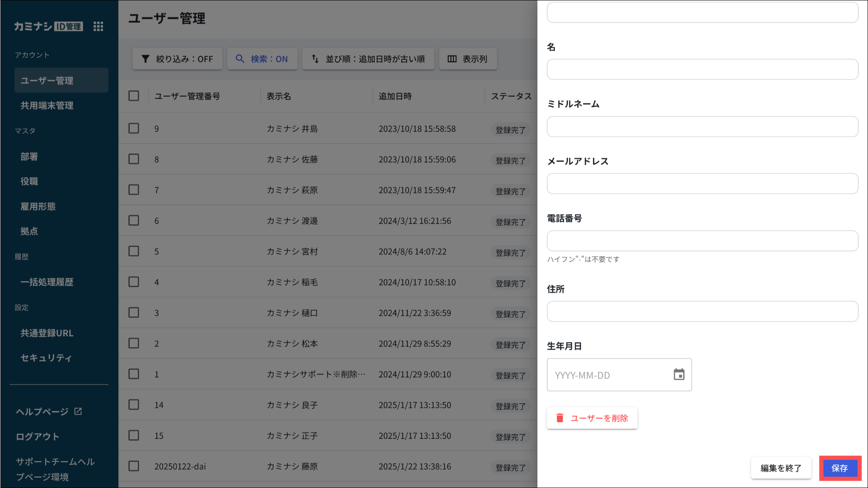This screenshot has height=488, width=868.
Task: Open 共用端末管理 in the sidebar
Action: pos(47,106)
